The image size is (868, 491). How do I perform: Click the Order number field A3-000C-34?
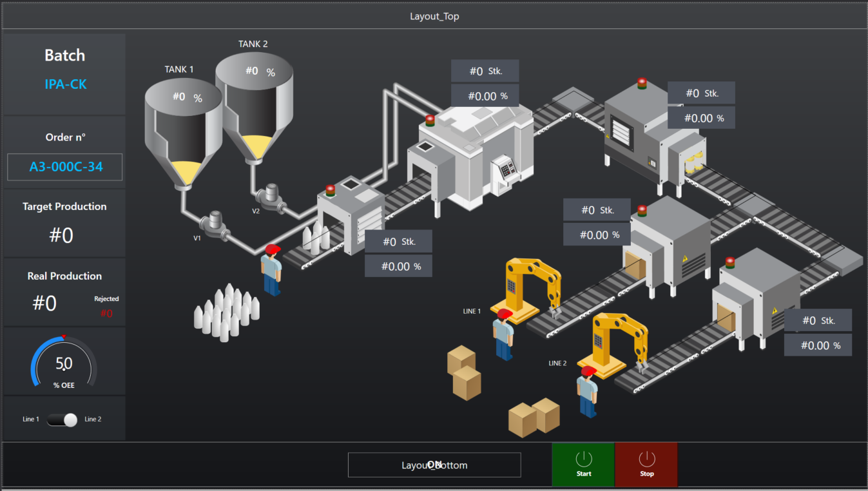pyautogui.click(x=64, y=167)
